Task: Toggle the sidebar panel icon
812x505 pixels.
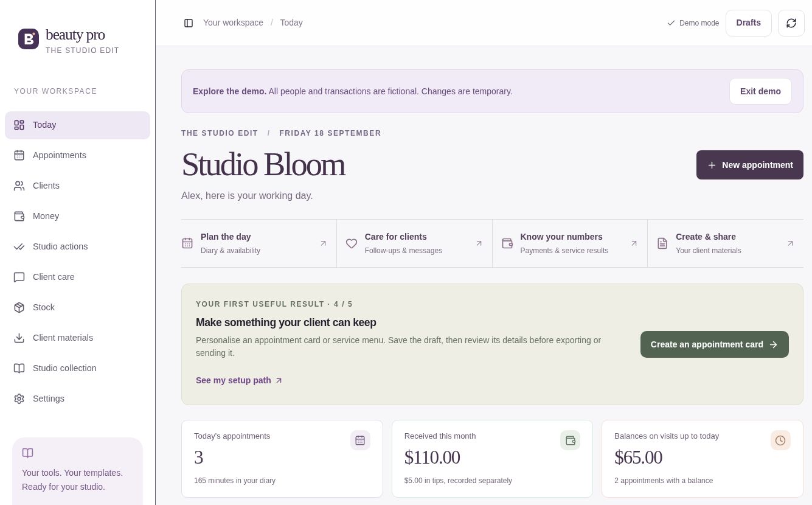Action: click(x=189, y=23)
